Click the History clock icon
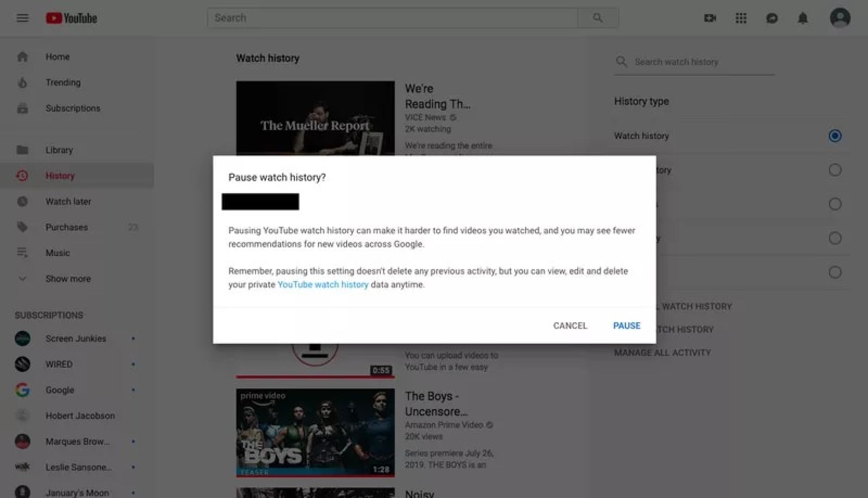The height and width of the screenshot is (498, 868). 22,175
